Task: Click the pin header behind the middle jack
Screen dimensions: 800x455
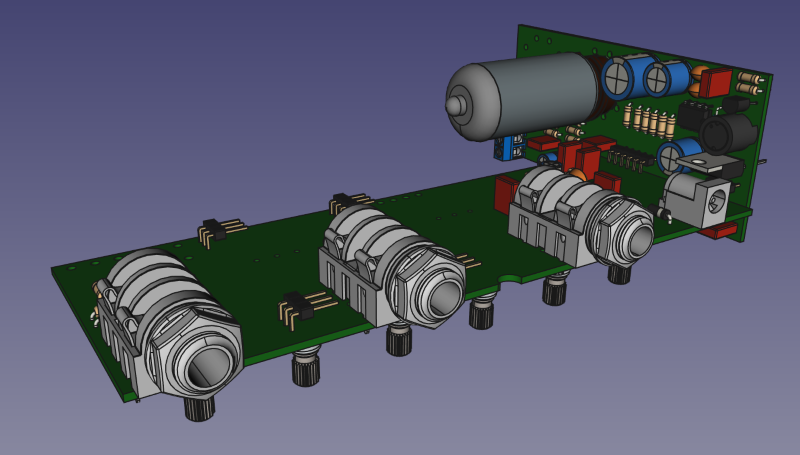Action: [345, 201]
